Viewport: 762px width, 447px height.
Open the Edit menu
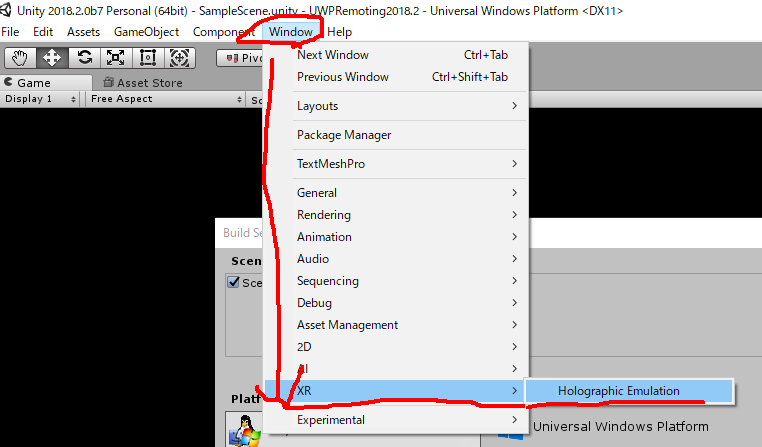pos(43,32)
